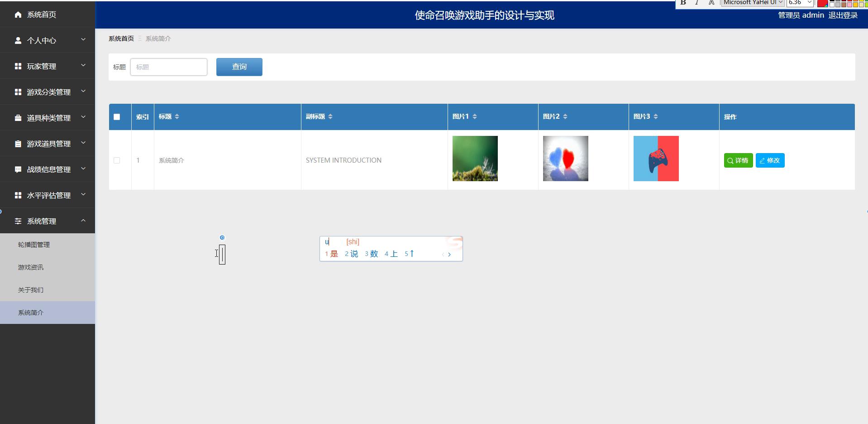Toggle Italic in the text toolbar
868x424 pixels.
(697, 2)
